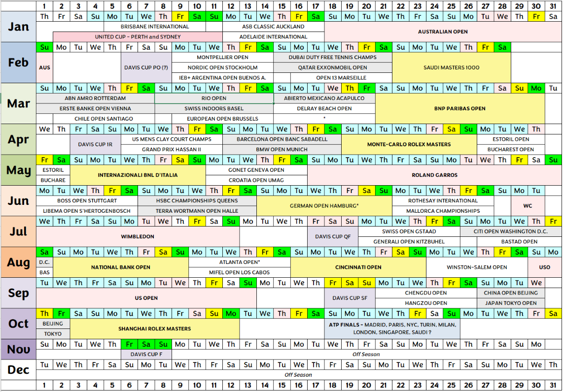564x392 pixels.
Task: Click the GONET GENEVA OPEN cell
Action: click(256, 170)
